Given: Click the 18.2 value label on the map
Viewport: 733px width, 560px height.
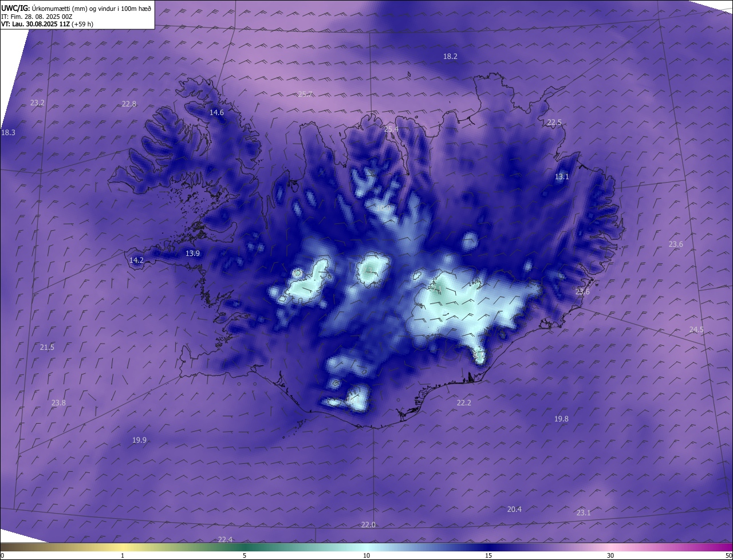Looking at the screenshot, I should point(450,56).
